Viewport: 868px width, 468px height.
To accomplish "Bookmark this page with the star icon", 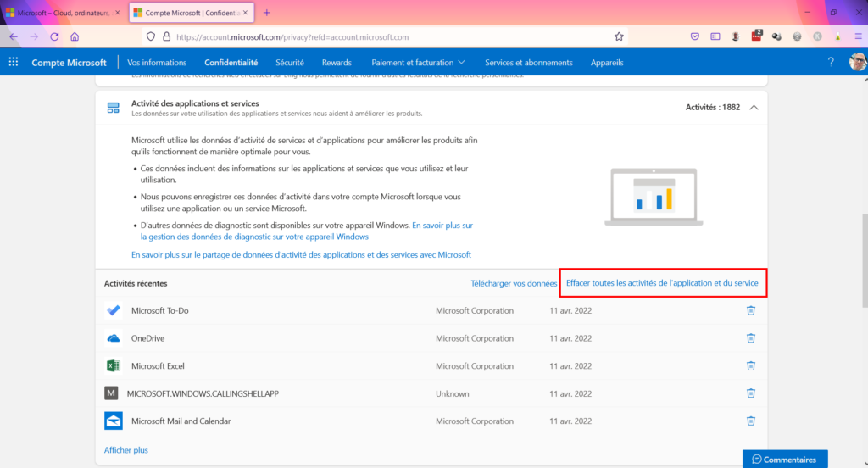I will 619,36.
